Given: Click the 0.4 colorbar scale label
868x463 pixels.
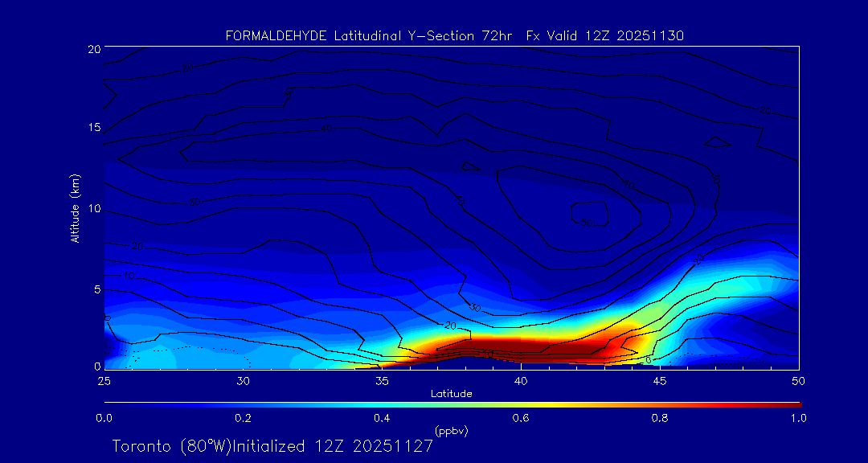Looking at the screenshot, I should point(382,418).
